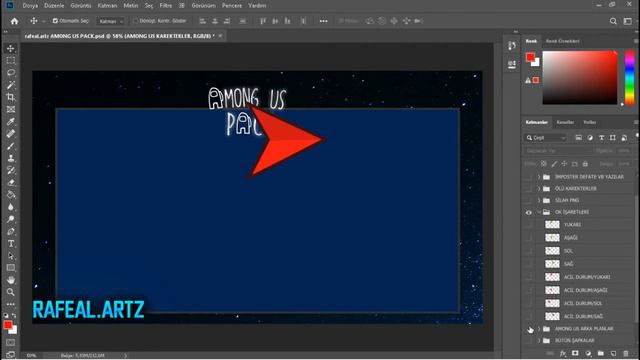Select the ACİL DURUM/SOL layer name

coord(583,303)
